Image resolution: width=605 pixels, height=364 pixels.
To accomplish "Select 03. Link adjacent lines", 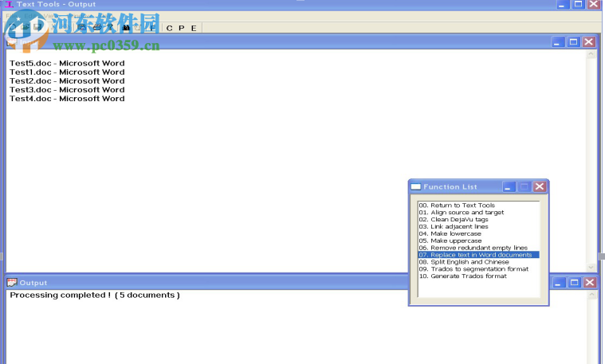I will pos(478,226).
